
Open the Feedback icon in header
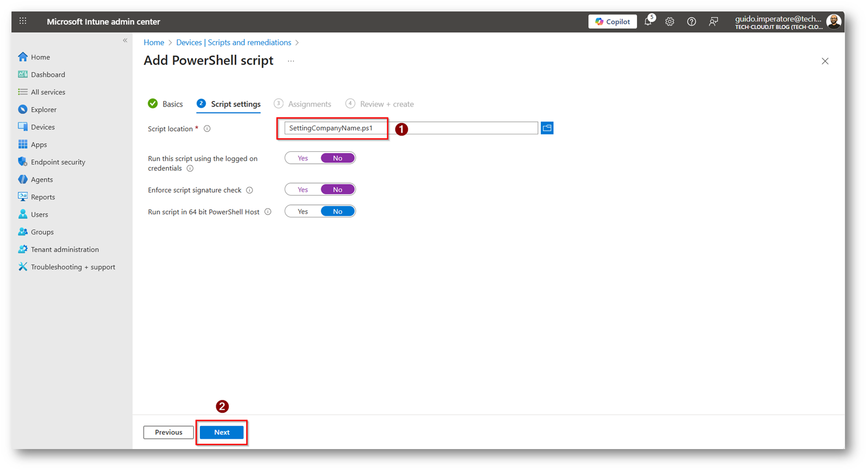point(713,22)
